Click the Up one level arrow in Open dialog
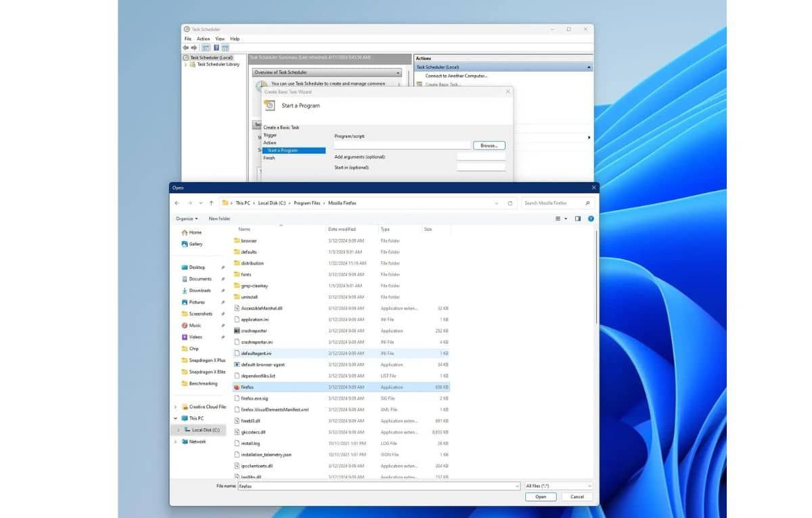 coord(211,203)
